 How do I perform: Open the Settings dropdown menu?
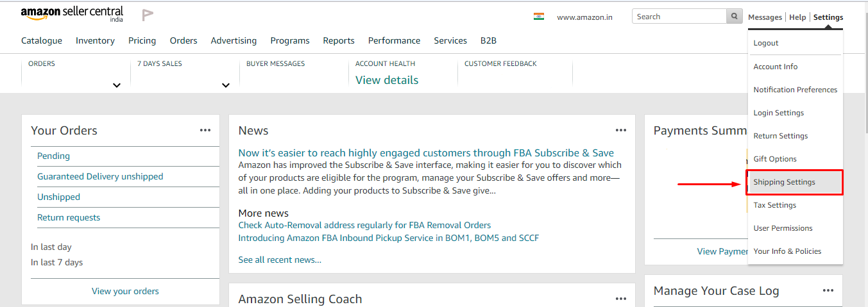[x=828, y=17]
